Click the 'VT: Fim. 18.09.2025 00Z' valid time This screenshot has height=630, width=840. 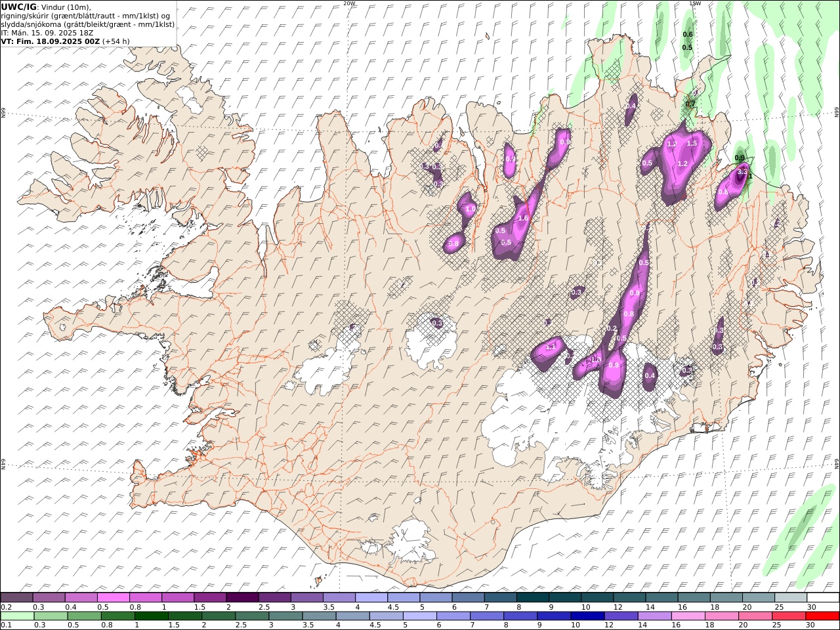click(x=51, y=41)
